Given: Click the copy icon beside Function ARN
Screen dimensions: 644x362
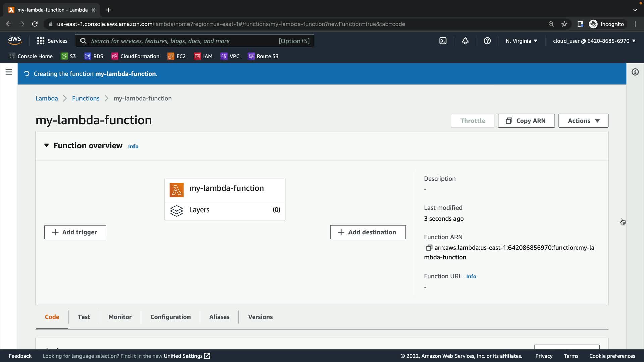Looking at the screenshot, I should click(x=429, y=248).
